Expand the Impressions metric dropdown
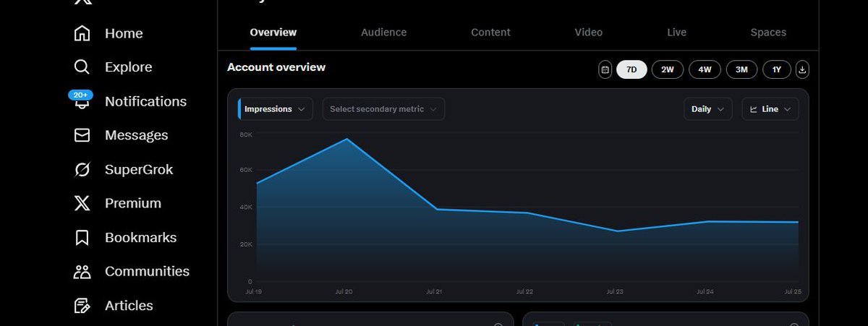This screenshot has height=326, width=868. click(275, 109)
